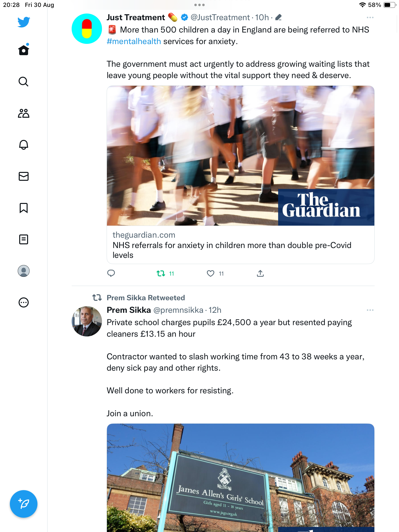Open James Allen's Girls' School image

(x=240, y=478)
